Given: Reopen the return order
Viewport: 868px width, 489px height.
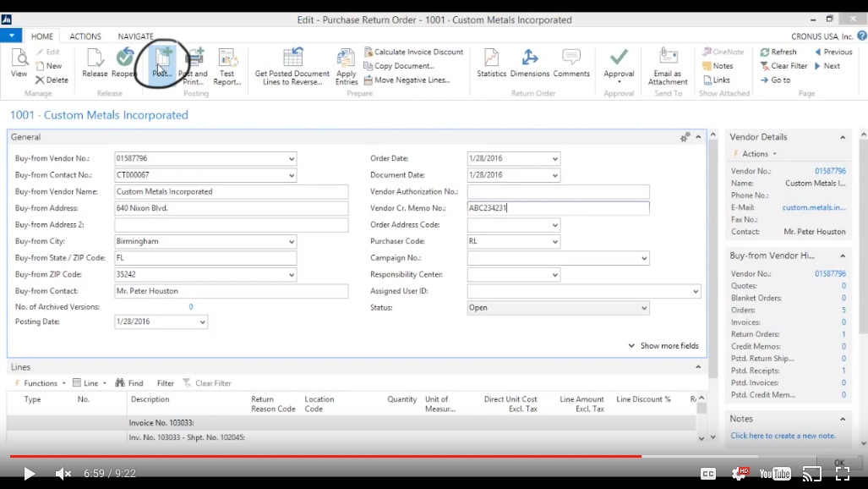Looking at the screenshot, I should (x=124, y=63).
